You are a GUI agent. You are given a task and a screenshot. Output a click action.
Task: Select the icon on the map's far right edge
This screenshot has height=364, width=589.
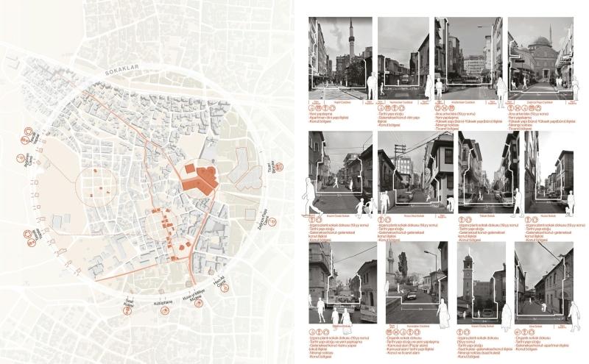(280, 167)
